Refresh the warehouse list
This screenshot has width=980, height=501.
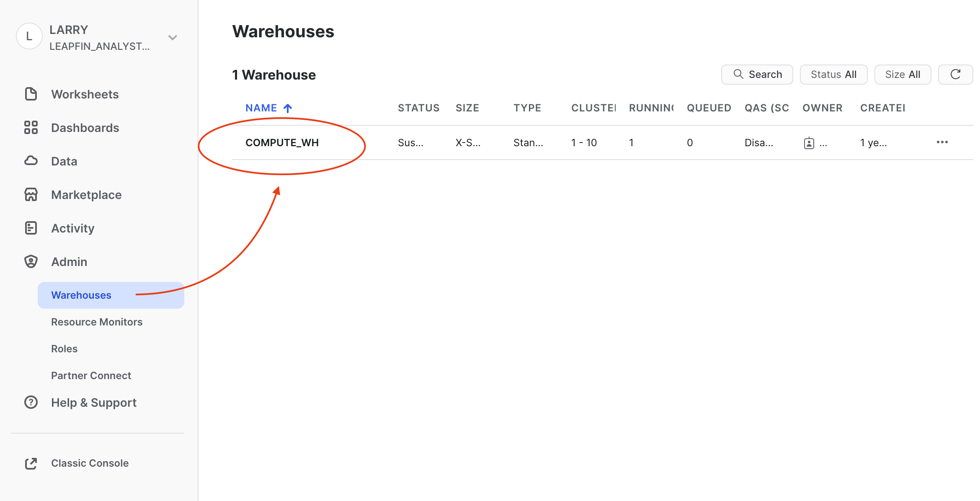(955, 75)
